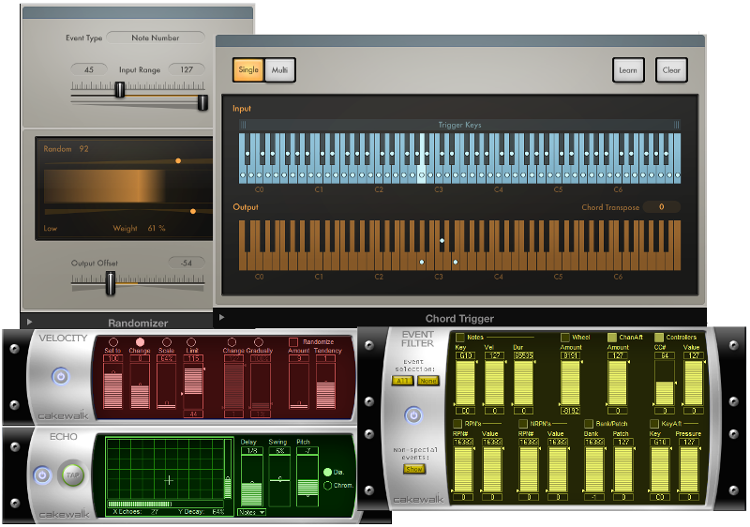Click the Delay bar slider in Echo
This screenshot has width=750, height=527.
click(x=252, y=481)
